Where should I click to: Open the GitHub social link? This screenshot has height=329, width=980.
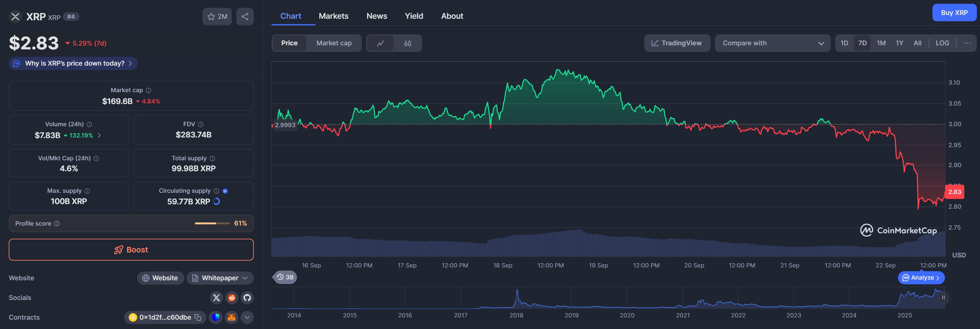point(247,297)
